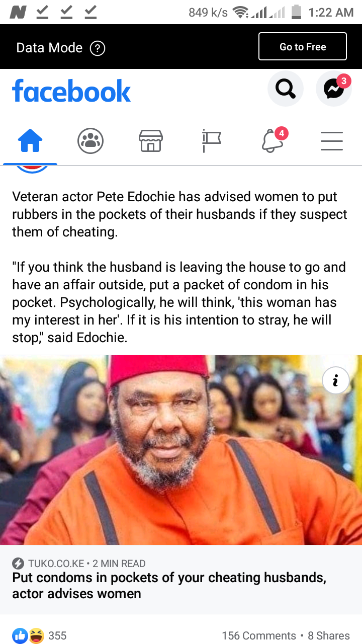
Task: Tap the Data Mode label
Action: (49, 48)
